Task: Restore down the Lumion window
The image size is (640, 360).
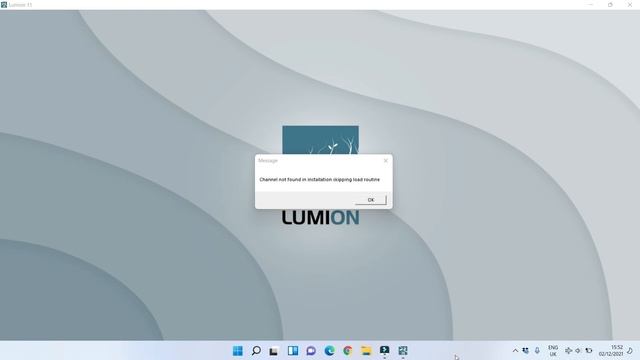Action: (610, 4)
